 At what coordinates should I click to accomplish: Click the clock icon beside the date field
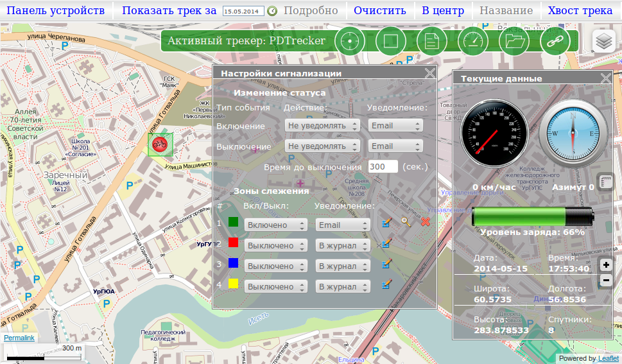click(x=272, y=11)
